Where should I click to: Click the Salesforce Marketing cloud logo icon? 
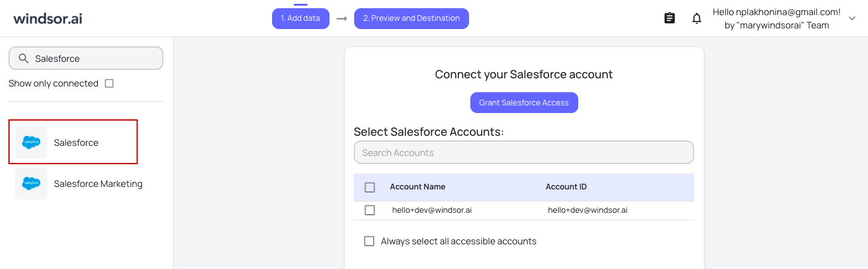(x=32, y=184)
